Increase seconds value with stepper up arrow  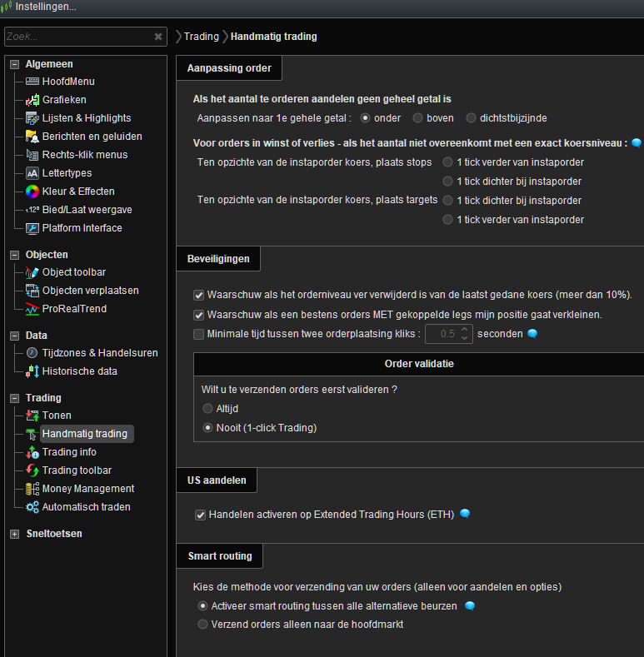click(465, 329)
